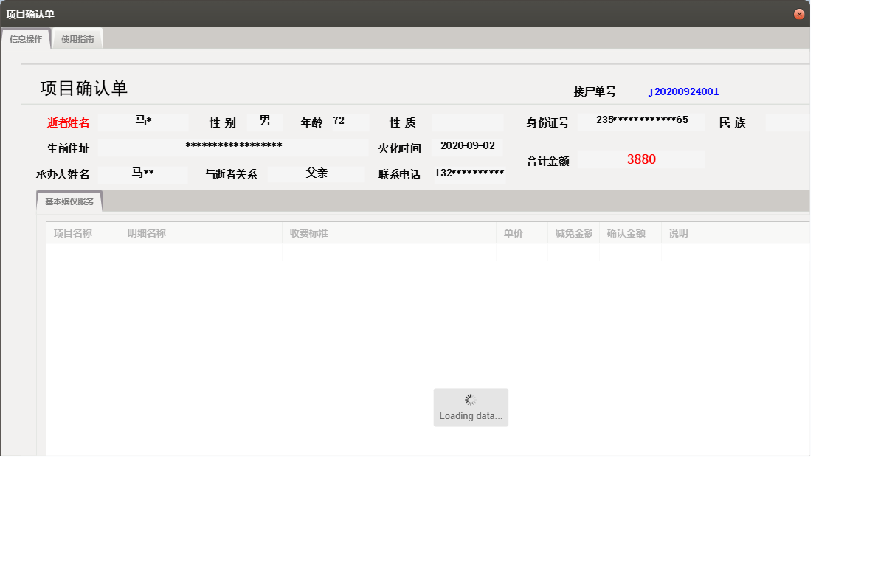This screenshot has width=878, height=588.
Task: Open the 火化时间 date field 2020-09-02
Action: 467,146
